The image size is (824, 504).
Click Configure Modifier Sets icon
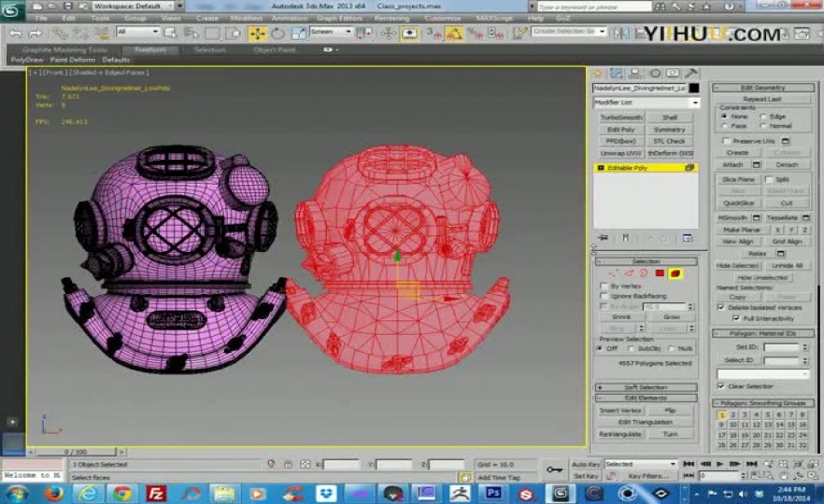click(687, 238)
